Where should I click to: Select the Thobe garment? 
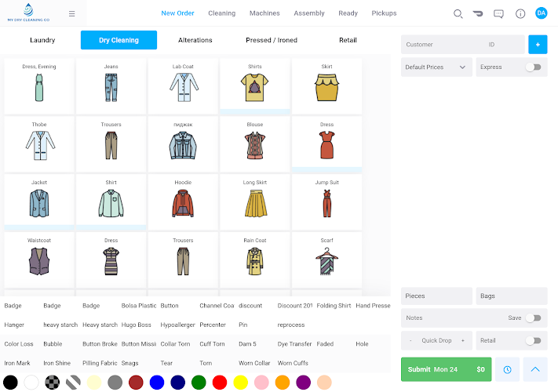(39, 144)
